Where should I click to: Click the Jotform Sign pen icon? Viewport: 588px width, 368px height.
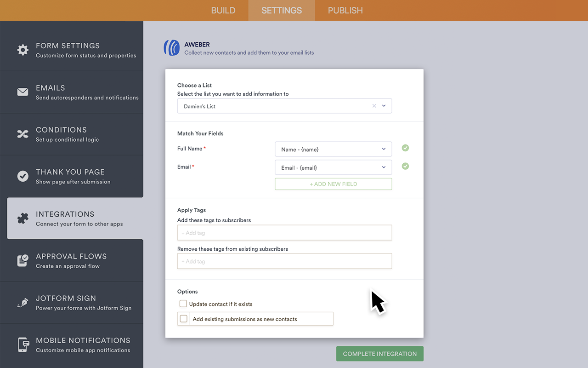(x=23, y=303)
